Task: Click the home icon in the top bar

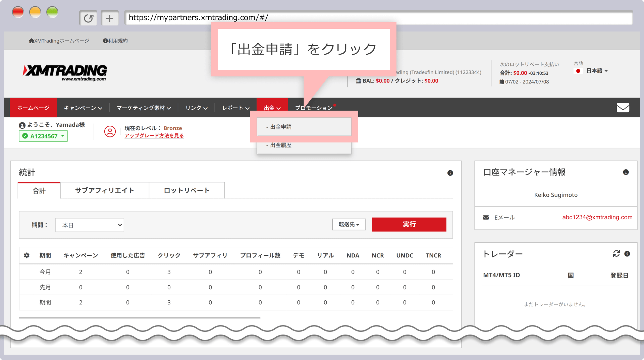Action: (31, 41)
